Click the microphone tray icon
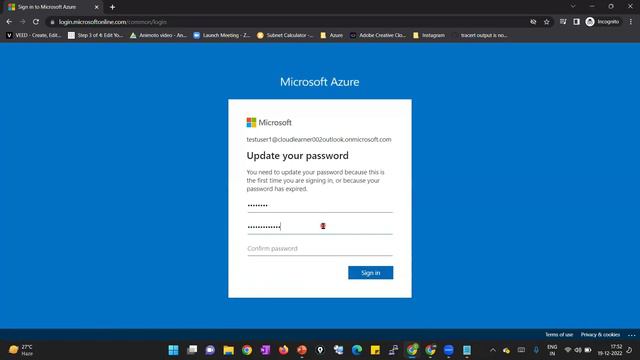The width and height of the screenshot is (640, 360). [x=536, y=350]
